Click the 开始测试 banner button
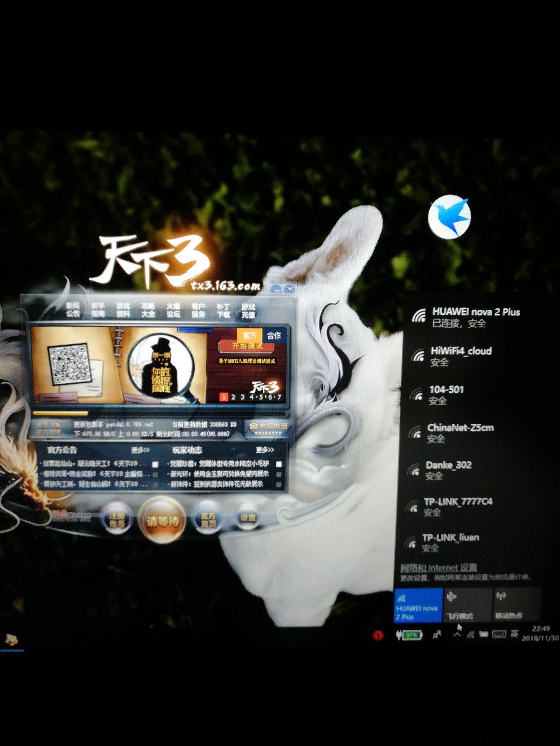560x746 pixels. [247, 346]
